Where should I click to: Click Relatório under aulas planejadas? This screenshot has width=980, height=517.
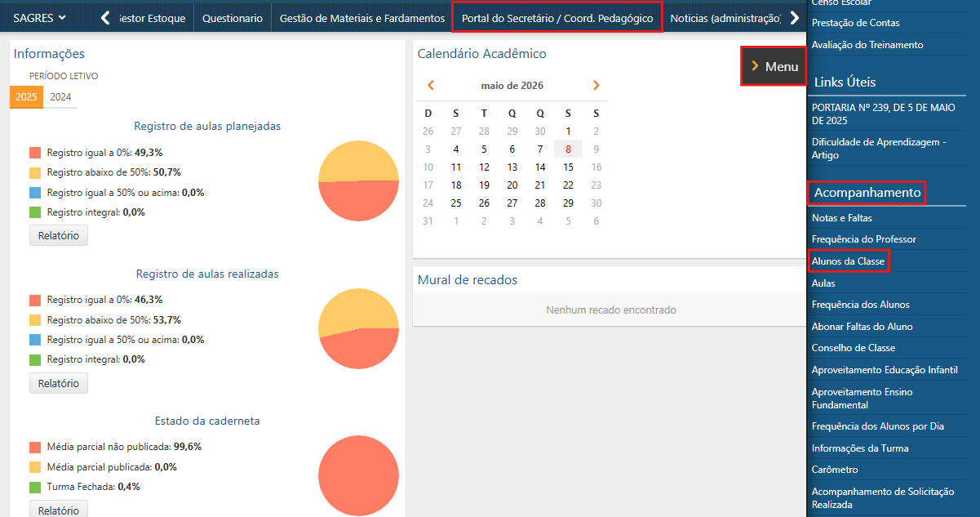(x=59, y=235)
